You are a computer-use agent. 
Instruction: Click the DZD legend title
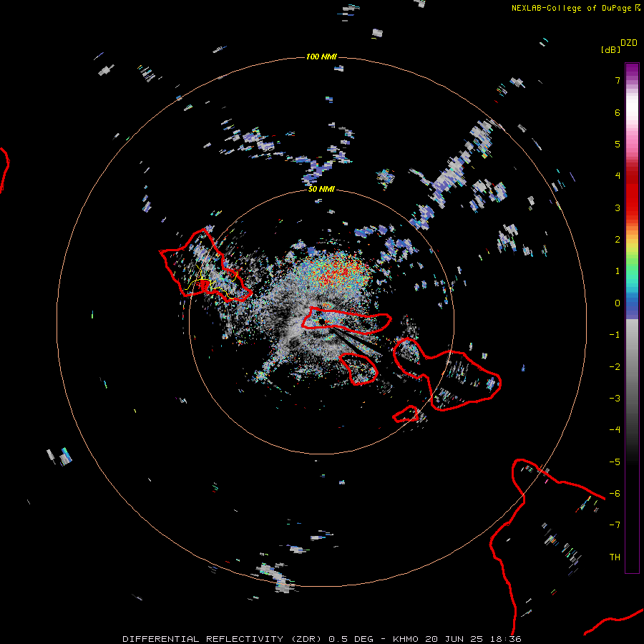(629, 43)
